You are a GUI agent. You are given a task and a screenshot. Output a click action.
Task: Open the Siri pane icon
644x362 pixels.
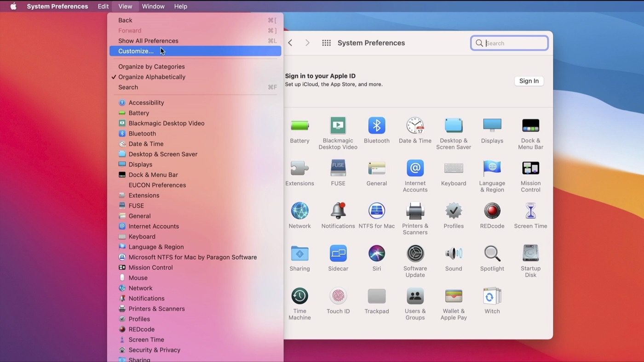(377, 254)
